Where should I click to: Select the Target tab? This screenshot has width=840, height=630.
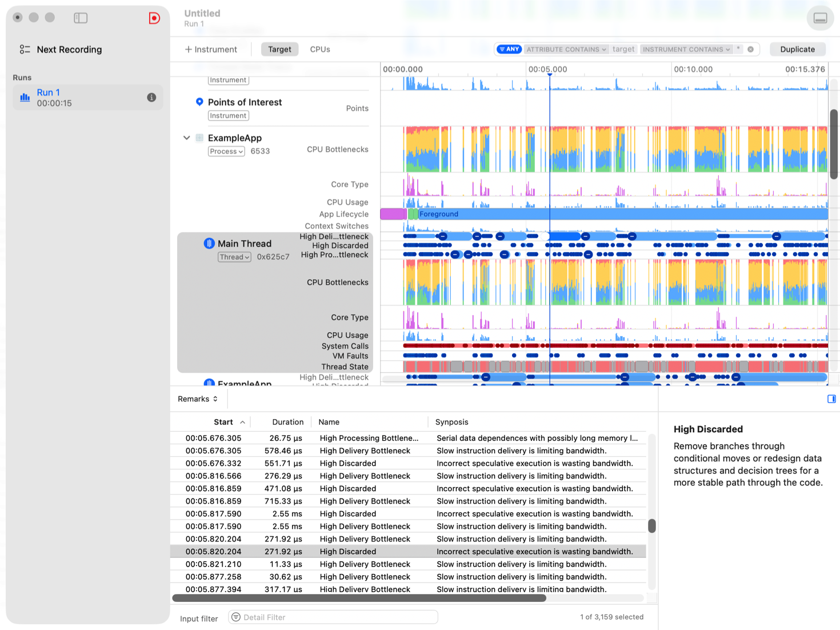279,49
